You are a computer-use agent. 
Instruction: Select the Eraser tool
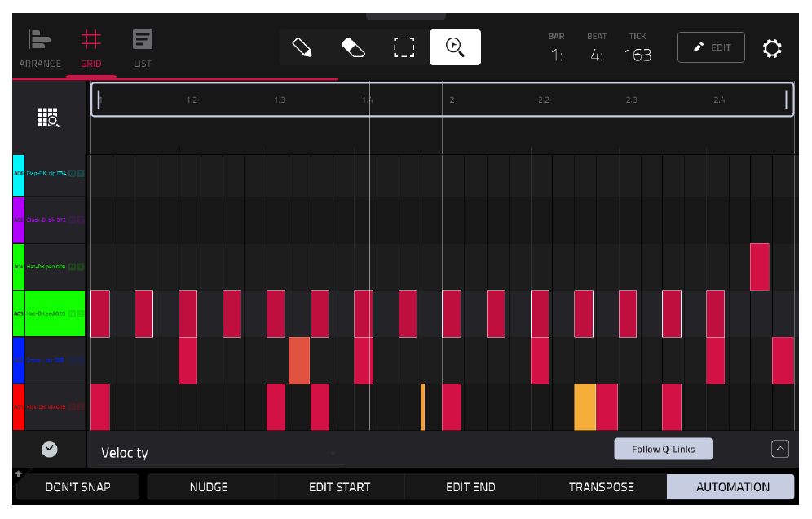(353, 47)
